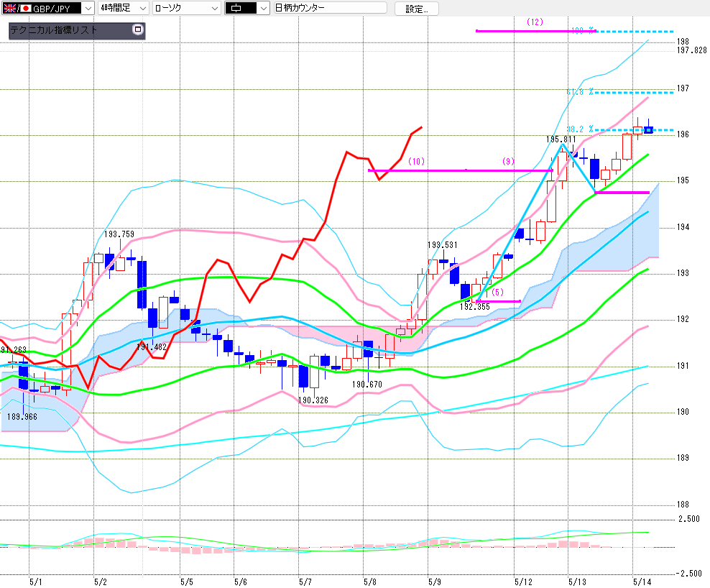The width and height of the screenshot is (710, 588).
Task: Click the (5) day-count label
Action: [x=497, y=292]
